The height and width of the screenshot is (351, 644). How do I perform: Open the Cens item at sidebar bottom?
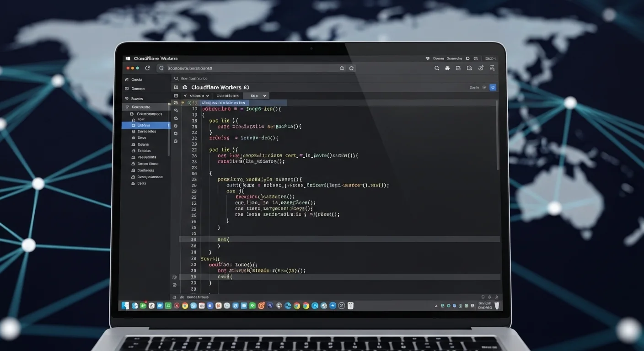pyautogui.click(x=141, y=183)
